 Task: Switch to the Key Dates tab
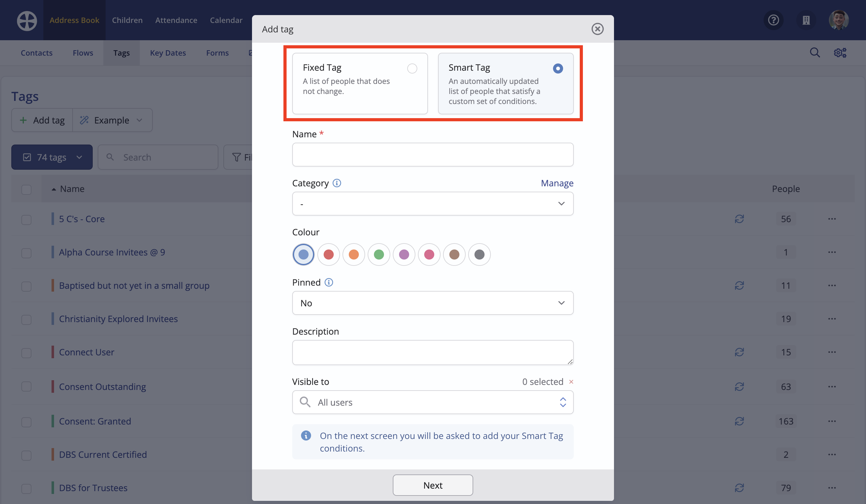point(168,53)
